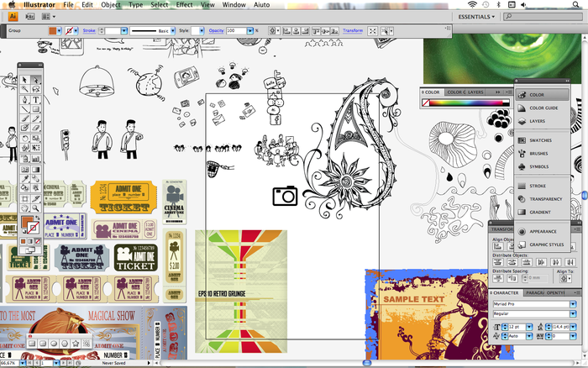Set paint mode to Color
The width and height of the screenshot is (588, 368).
click(x=24, y=241)
